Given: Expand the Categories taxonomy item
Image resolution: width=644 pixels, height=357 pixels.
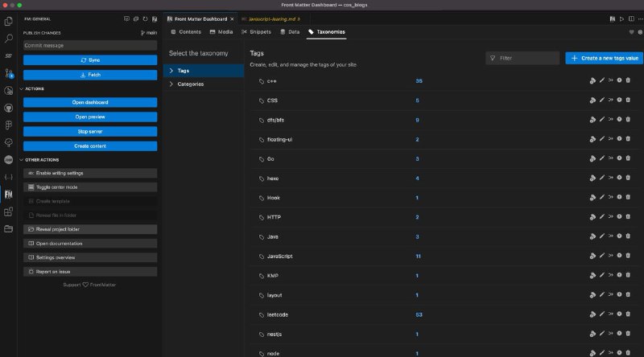Looking at the screenshot, I should (190, 84).
